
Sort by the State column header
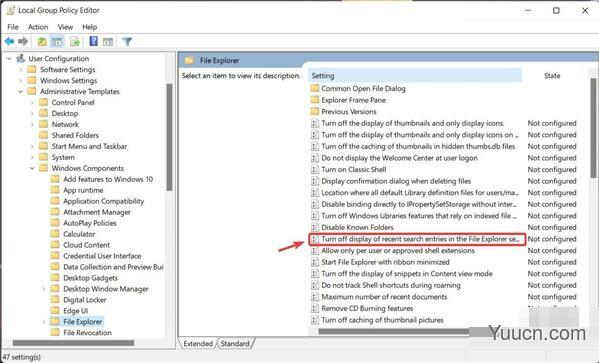pos(552,76)
